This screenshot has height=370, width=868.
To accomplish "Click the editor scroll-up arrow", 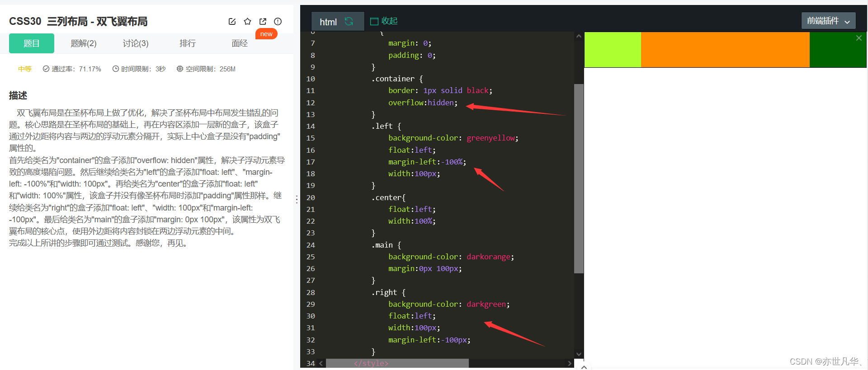I will (579, 36).
